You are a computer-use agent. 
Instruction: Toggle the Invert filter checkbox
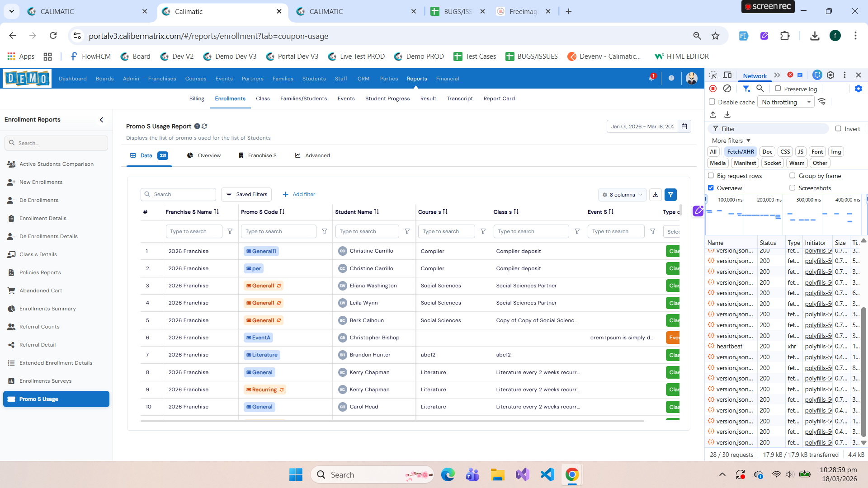838,129
